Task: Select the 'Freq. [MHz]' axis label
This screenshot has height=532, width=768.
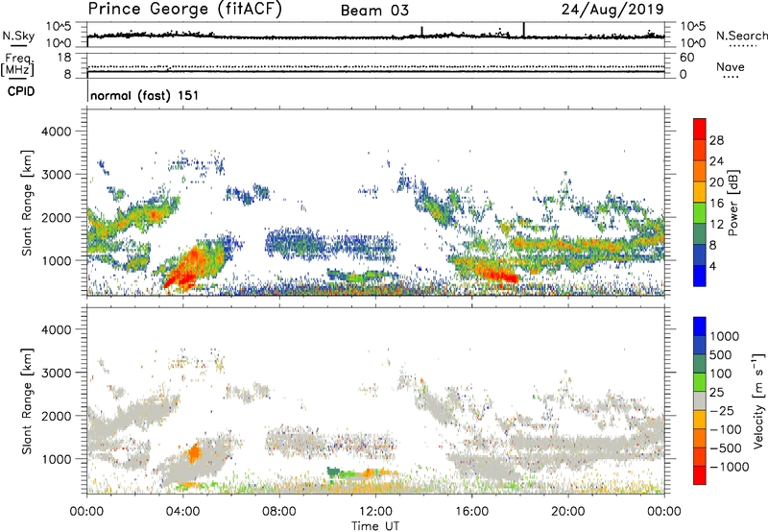Action: point(17,64)
